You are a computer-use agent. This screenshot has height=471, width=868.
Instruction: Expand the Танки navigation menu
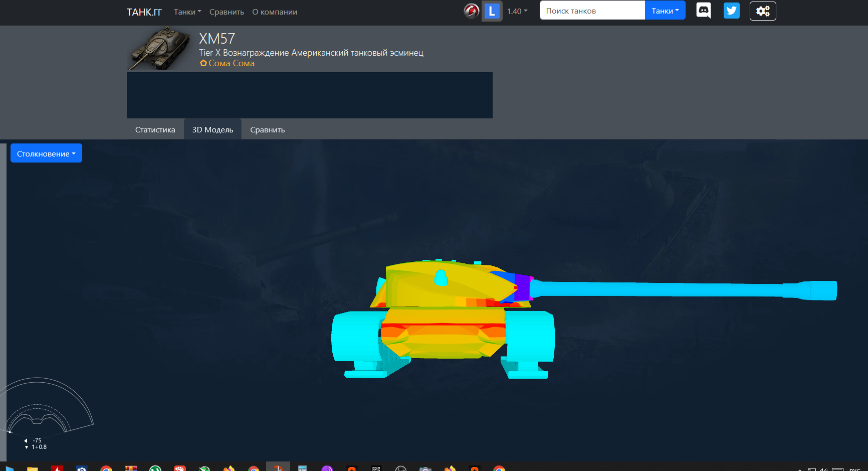pyautogui.click(x=187, y=12)
